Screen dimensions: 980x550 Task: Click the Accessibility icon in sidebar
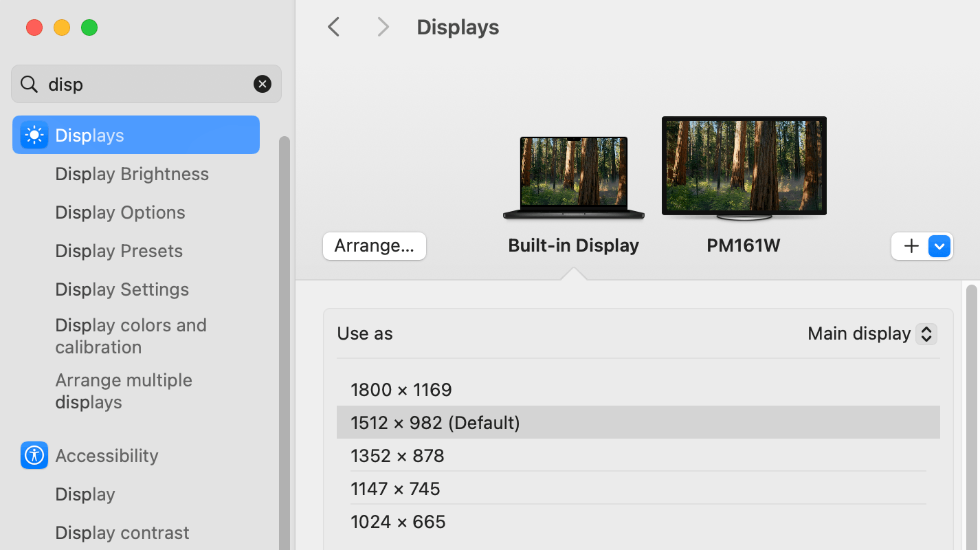tap(34, 455)
